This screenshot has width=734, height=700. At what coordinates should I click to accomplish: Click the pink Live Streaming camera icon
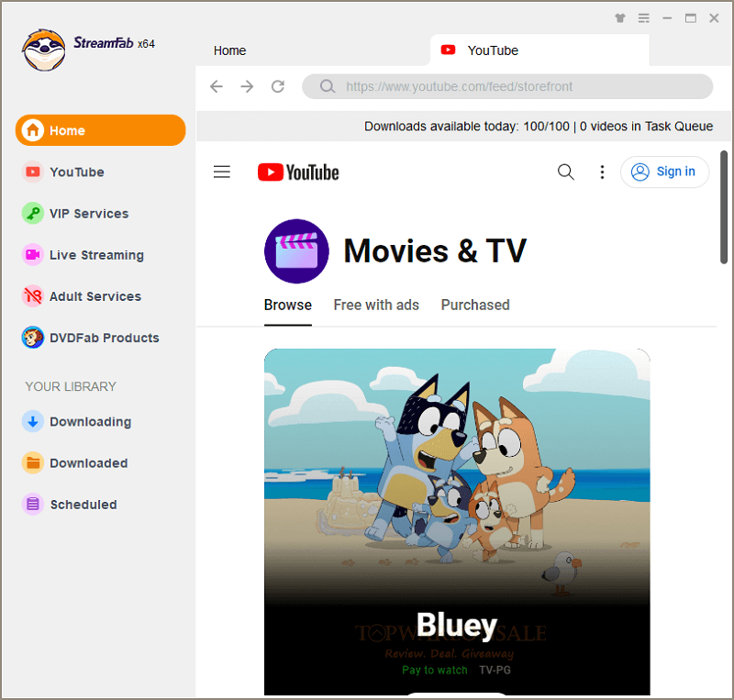coord(33,255)
